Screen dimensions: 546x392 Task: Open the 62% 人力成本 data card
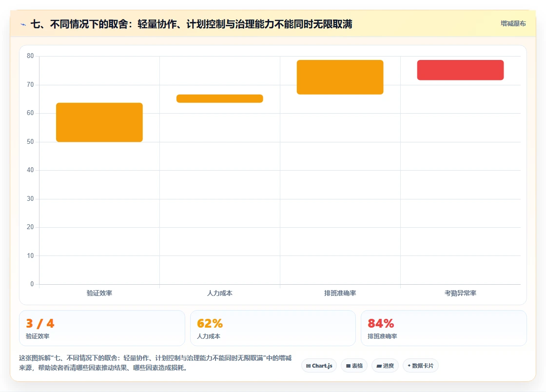pyautogui.click(x=273, y=328)
